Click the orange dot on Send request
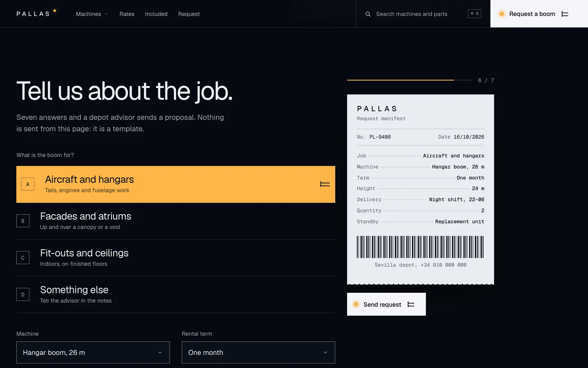This screenshot has width=588, height=368. [356, 304]
